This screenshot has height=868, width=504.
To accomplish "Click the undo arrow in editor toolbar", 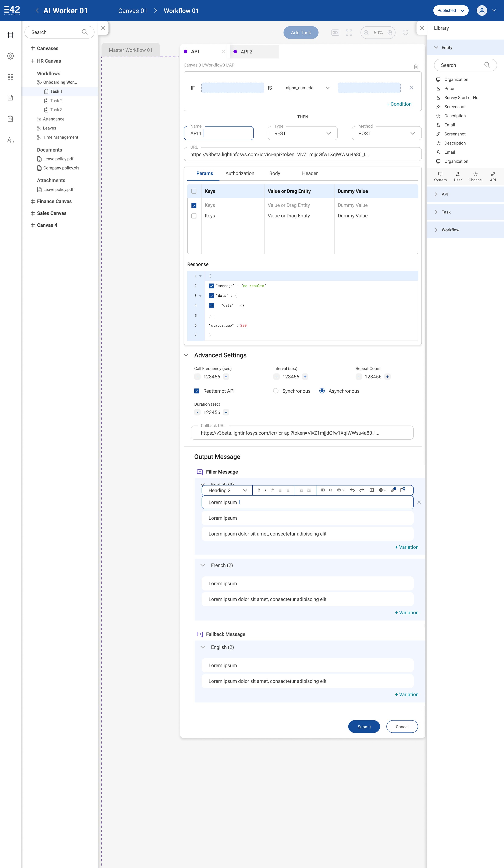I will 352,490.
